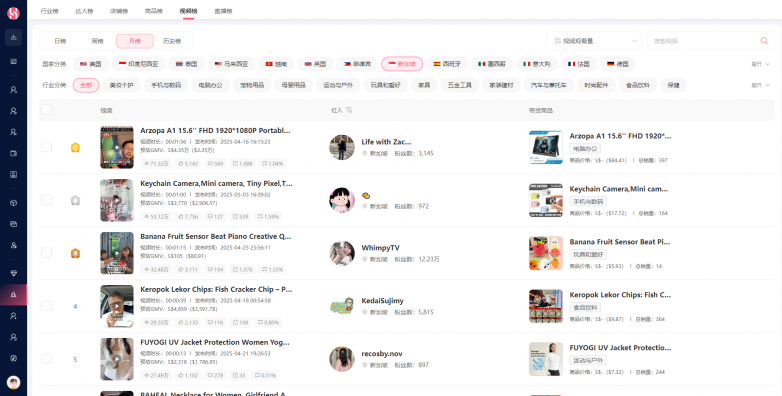
Task: Open the Arzopa A1 video thumbnail
Action: [117, 148]
